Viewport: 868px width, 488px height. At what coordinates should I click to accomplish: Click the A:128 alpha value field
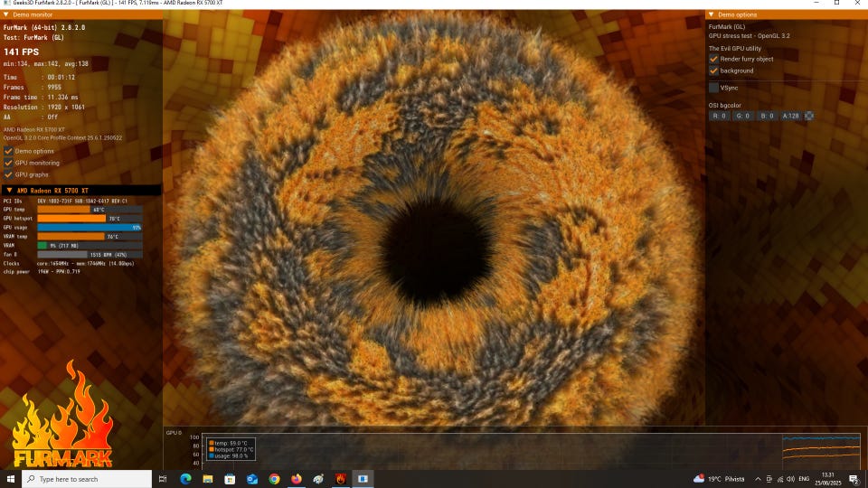tap(790, 116)
